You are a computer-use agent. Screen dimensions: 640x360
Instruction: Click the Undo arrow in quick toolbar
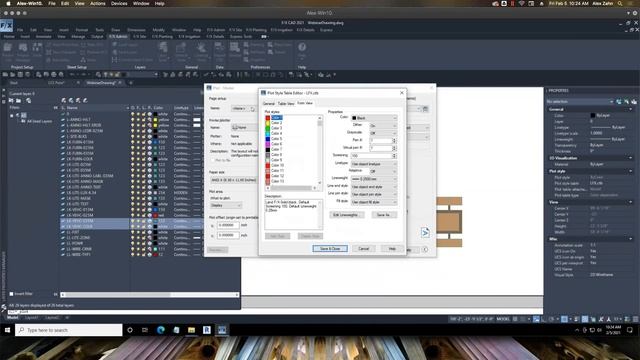[72, 75]
